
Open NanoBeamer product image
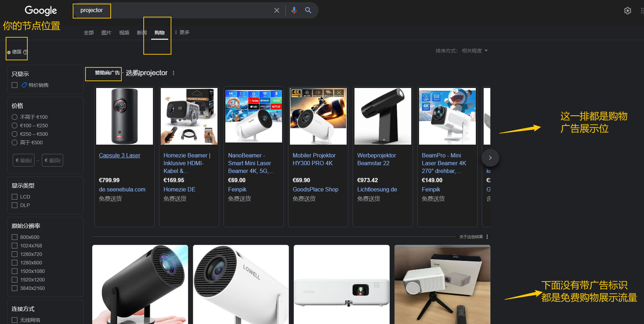(x=254, y=115)
